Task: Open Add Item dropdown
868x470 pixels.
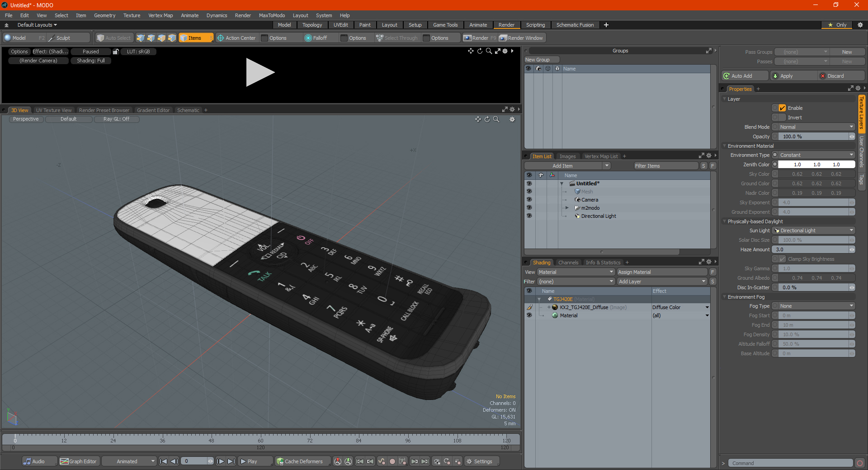Action: click(x=568, y=166)
